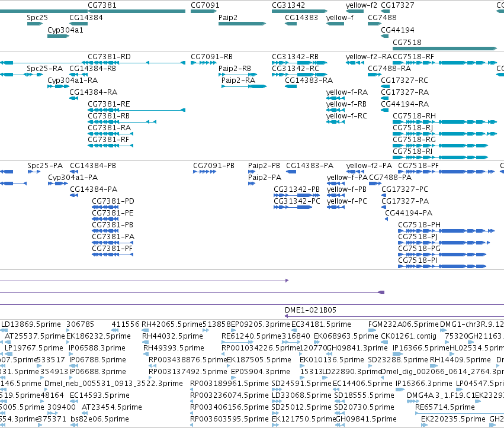
Task: Click the Cyp304a1 gene label
Action: click(65, 30)
